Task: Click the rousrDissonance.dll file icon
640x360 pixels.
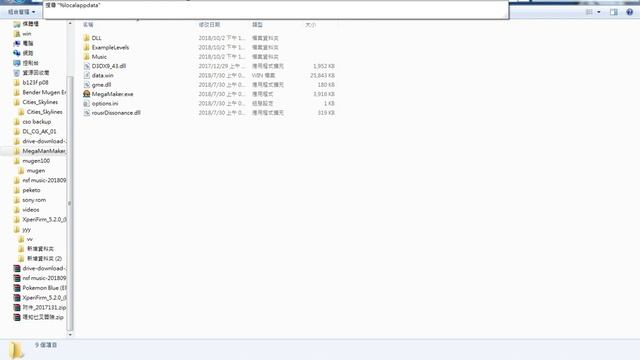Action: tap(86, 113)
